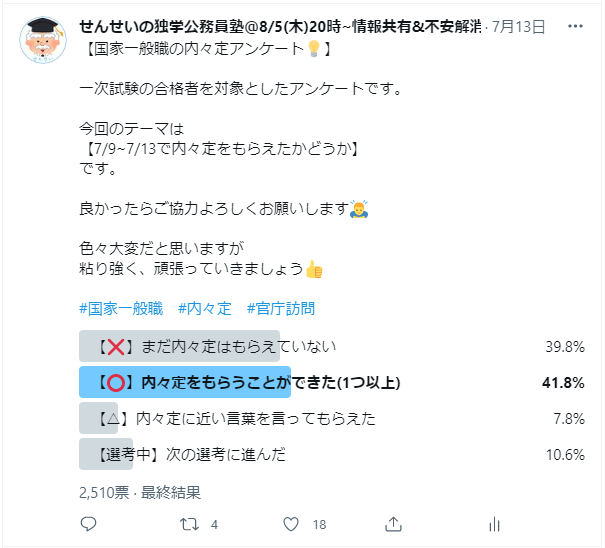605x548 pixels.
Task: Click the 2,510票 vote count text
Action: tap(101, 492)
